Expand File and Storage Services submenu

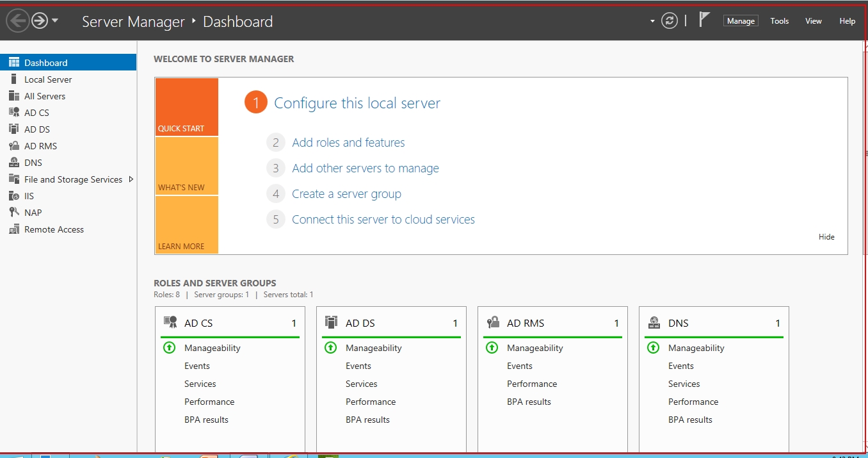coord(131,179)
